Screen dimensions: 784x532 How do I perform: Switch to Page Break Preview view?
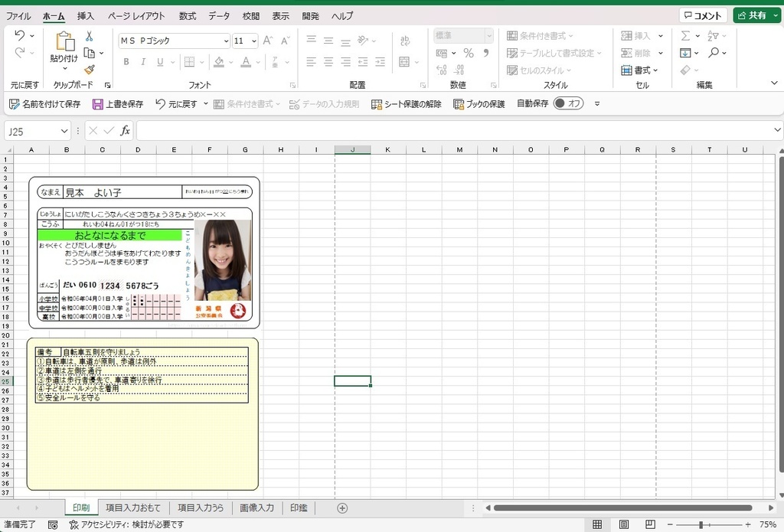tap(650, 524)
